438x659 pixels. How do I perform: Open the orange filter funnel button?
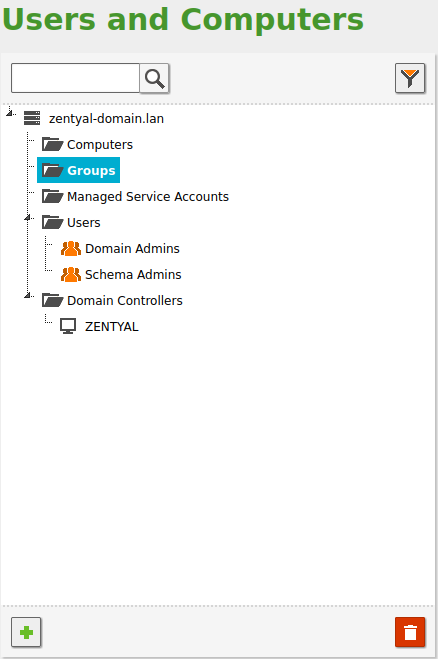410,78
